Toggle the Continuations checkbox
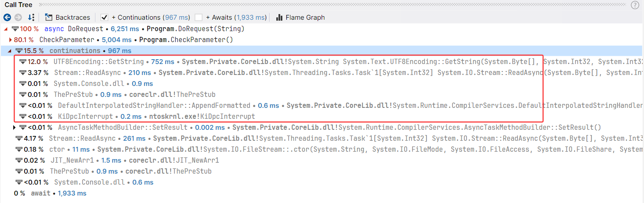The height and width of the screenshot is (203, 644). click(x=104, y=18)
